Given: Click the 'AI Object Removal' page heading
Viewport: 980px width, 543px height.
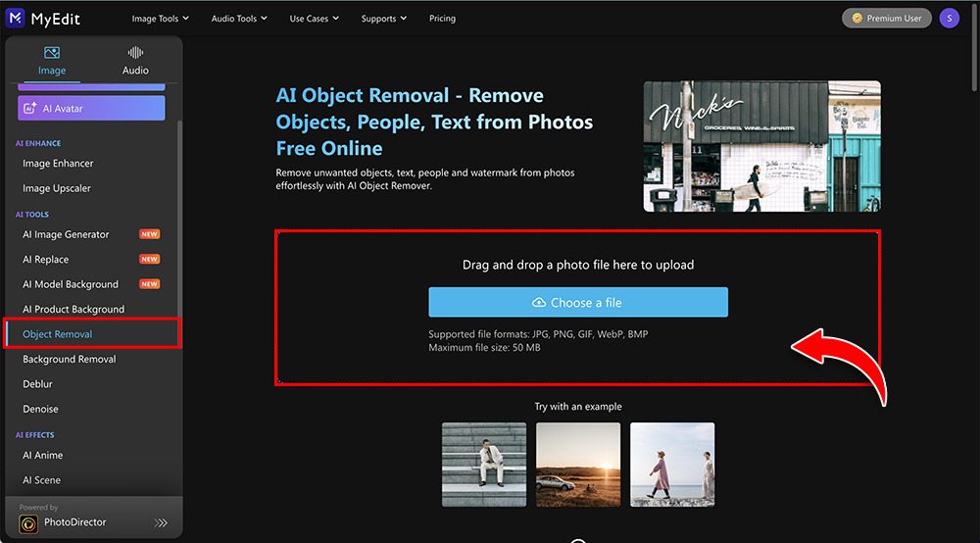Looking at the screenshot, I should pos(434,122).
